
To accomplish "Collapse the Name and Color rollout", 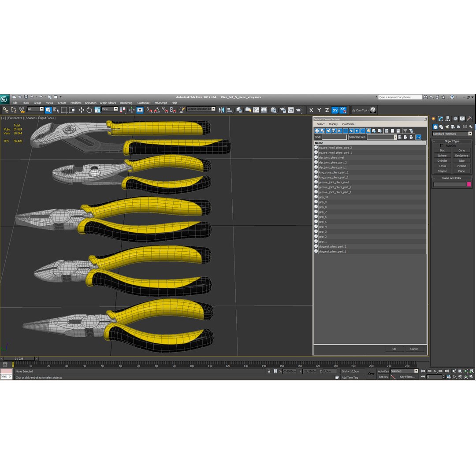I will tap(452, 178).
